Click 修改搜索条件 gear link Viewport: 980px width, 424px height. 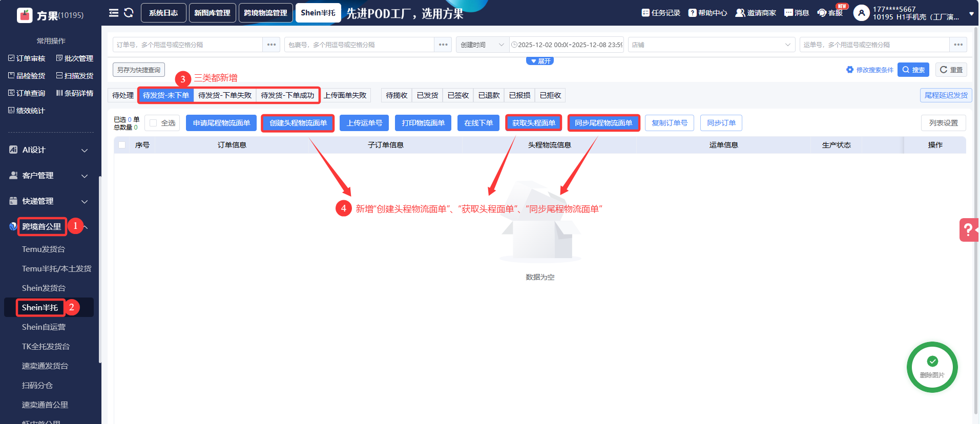[x=870, y=70]
